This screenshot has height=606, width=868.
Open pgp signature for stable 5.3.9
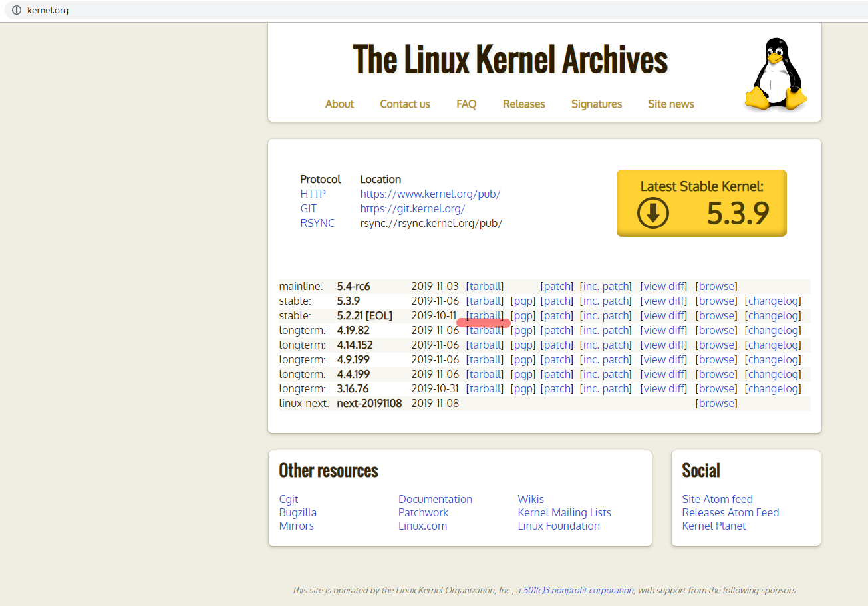[x=523, y=301]
